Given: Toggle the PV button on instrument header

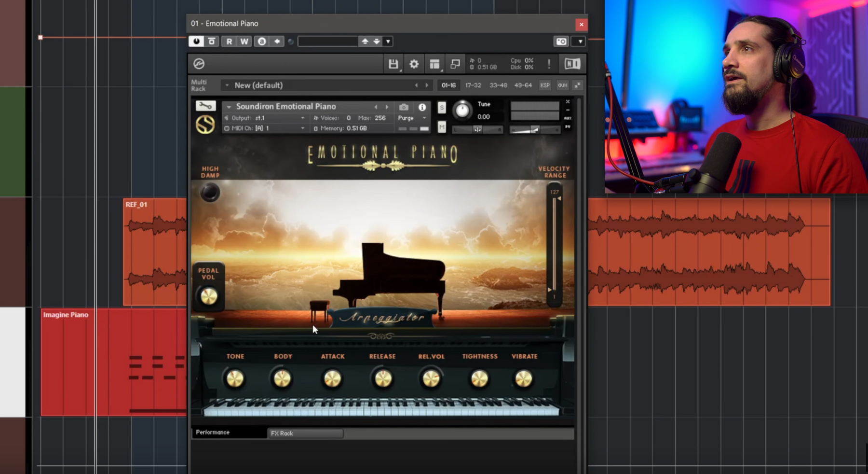Looking at the screenshot, I should [568, 127].
